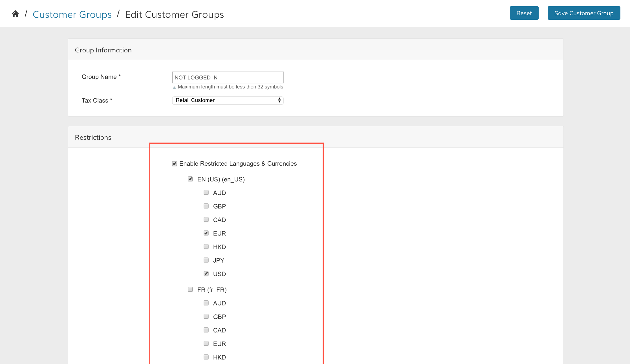Click the home icon in breadcrumb

pos(15,14)
